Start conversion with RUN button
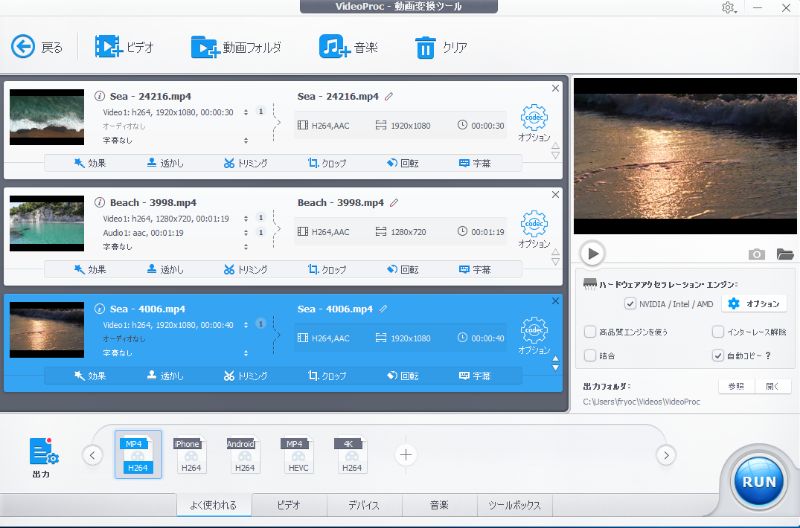This screenshot has height=528, width=800. [759, 481]
